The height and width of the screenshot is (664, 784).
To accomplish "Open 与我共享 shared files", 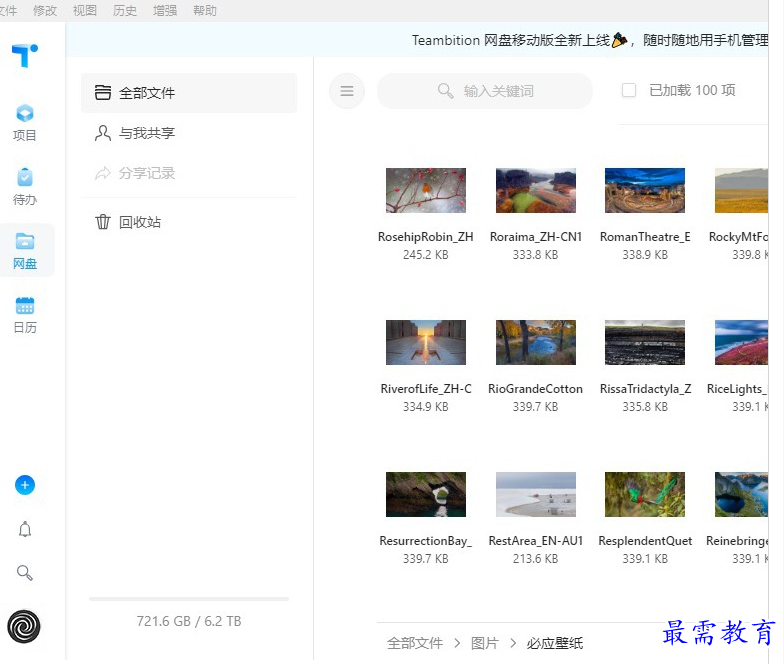I will tap(147, 133).
